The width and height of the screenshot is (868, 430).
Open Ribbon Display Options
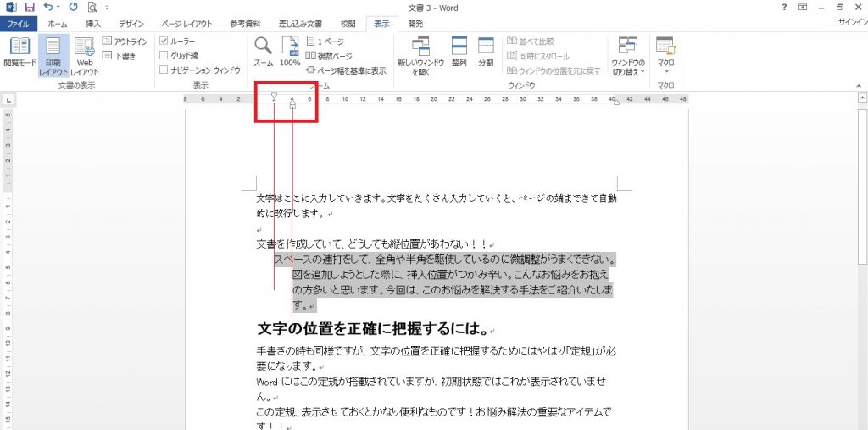(803, 7)
